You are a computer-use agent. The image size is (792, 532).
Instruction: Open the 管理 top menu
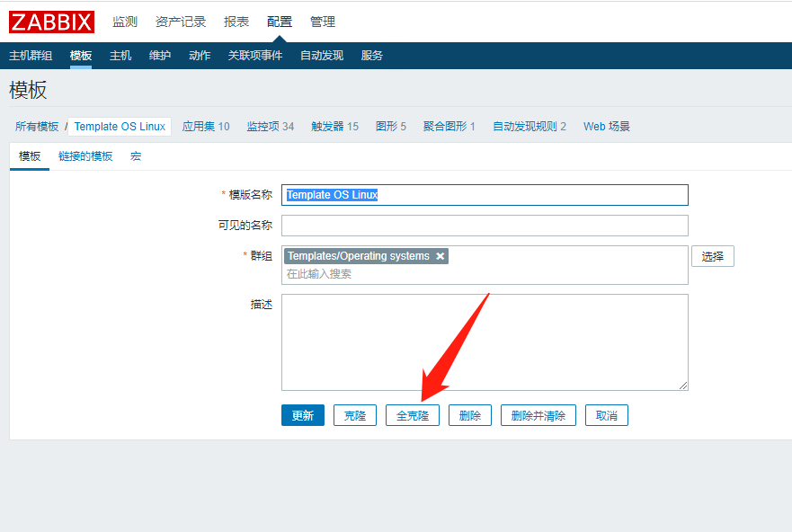(x=322, y=22)
